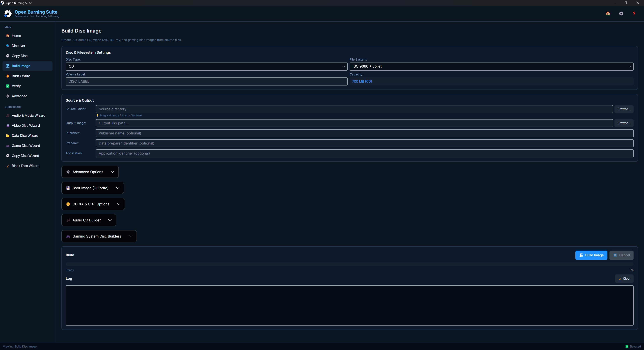Browse for the Output Image path

coord(624,123)
